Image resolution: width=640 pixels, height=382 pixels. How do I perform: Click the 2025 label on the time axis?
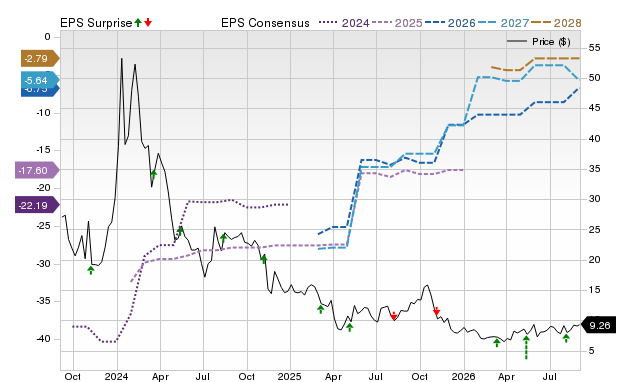pyautogui.click(x=289, y=376)
